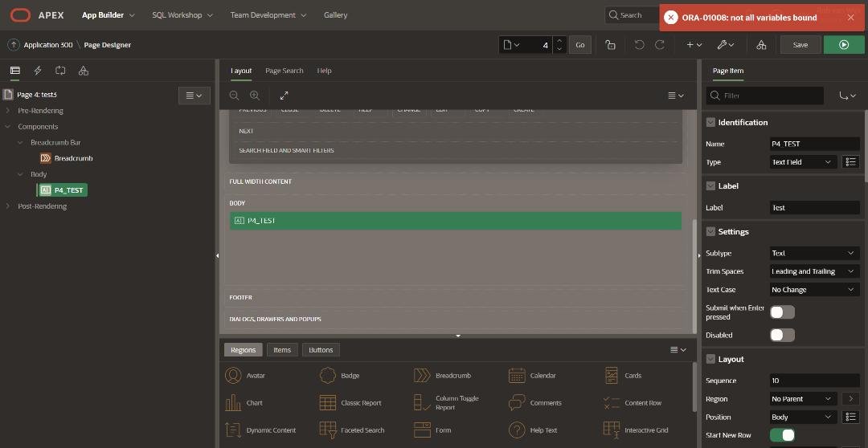
Task: Expand the Post-Rendering tree node
Action: [8, 206]
